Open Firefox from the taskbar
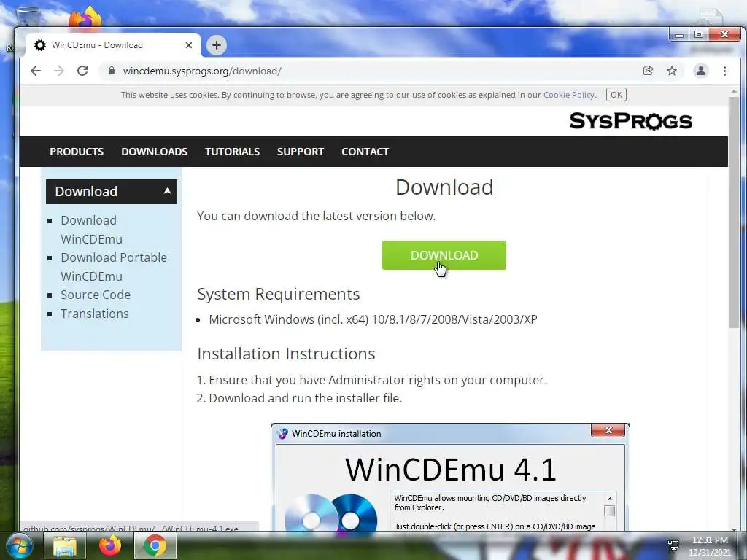The width and height of the screenshot is (747, 560). point(110,546)
